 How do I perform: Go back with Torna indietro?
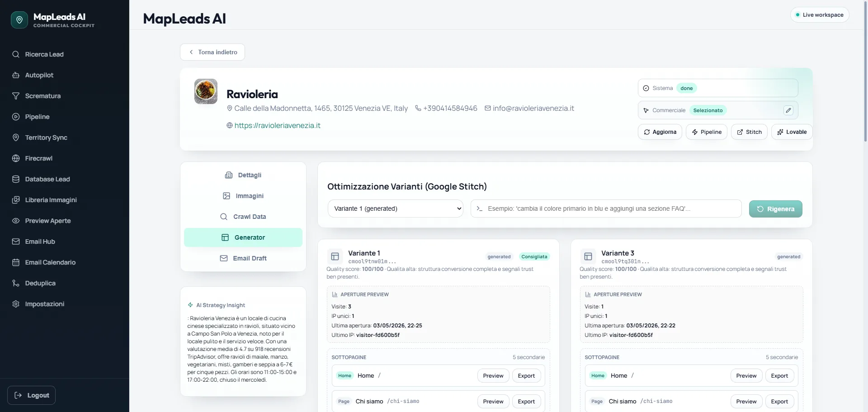click(x=212, y=52)
